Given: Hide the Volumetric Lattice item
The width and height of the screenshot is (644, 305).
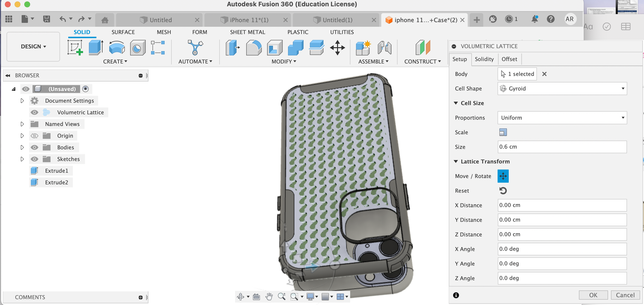Looking at the screenshot, I should [34, 112].
